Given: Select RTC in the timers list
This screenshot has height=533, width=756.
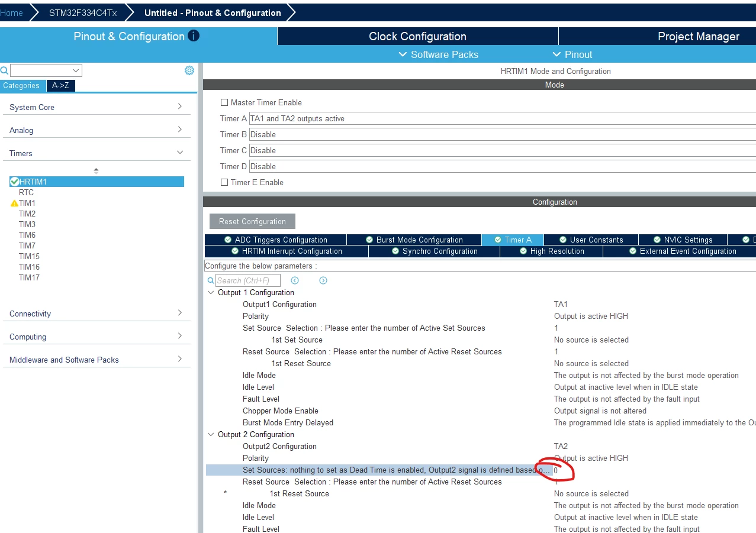Looking at the screenshot, I should 26,192.
